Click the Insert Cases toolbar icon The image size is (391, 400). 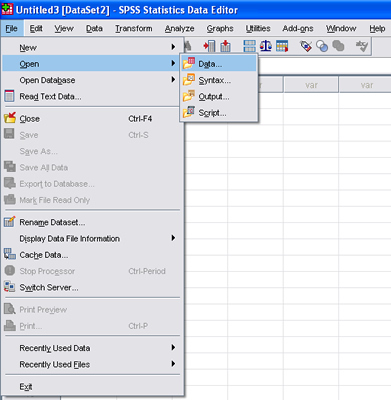209,46
